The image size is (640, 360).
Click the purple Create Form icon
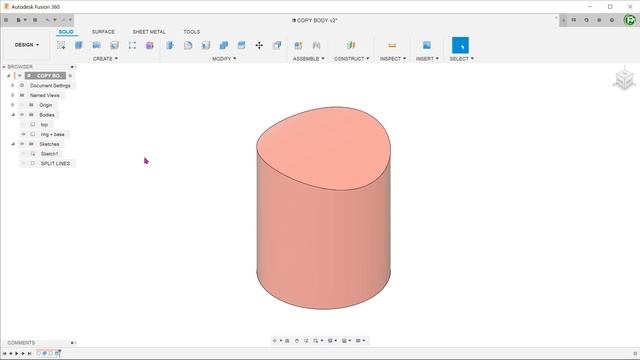(150, 45)
